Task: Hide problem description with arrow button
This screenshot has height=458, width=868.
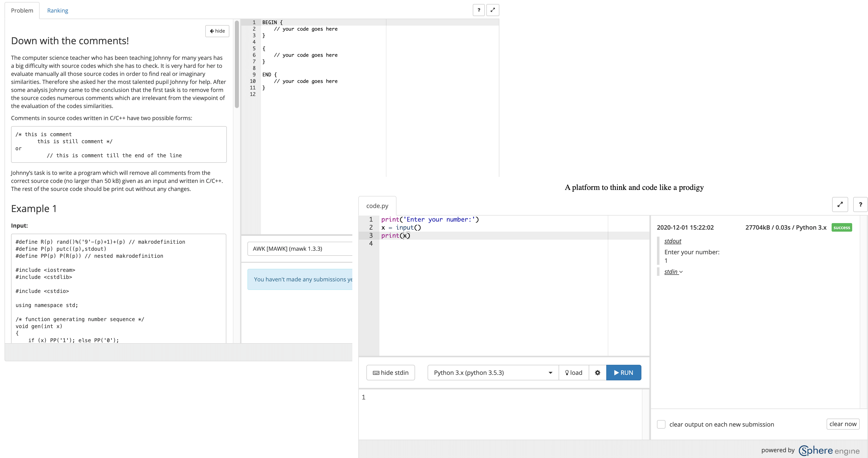Action: (x=217, y=31)
